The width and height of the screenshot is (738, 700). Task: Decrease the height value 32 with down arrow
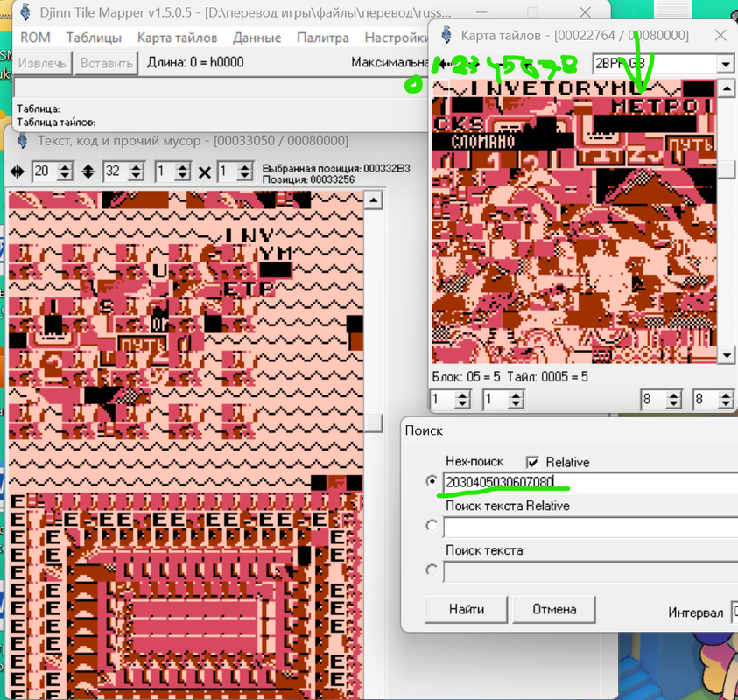tap(136, 177)
